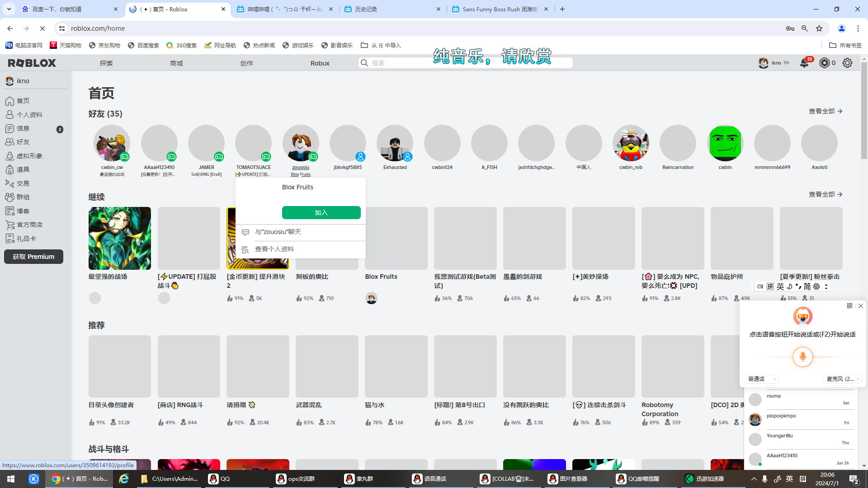The image size is (868, 488).
Task: Open 查看全部 link for friends
Action: click(x=826, y=111)
